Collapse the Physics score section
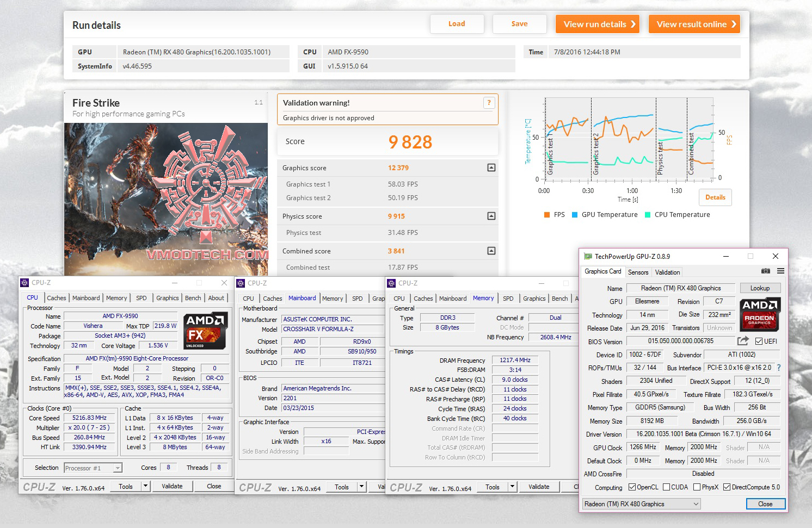 point(491,216)
